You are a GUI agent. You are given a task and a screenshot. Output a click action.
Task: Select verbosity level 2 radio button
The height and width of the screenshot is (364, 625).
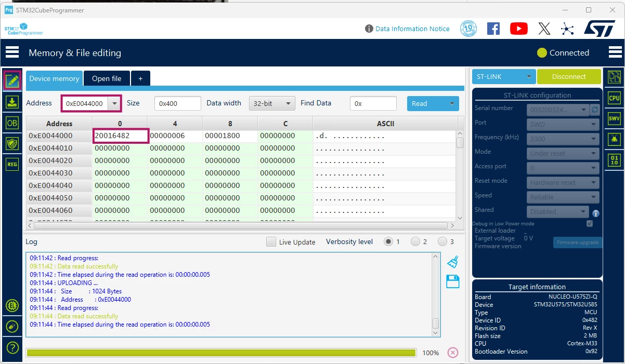(415, 241)
